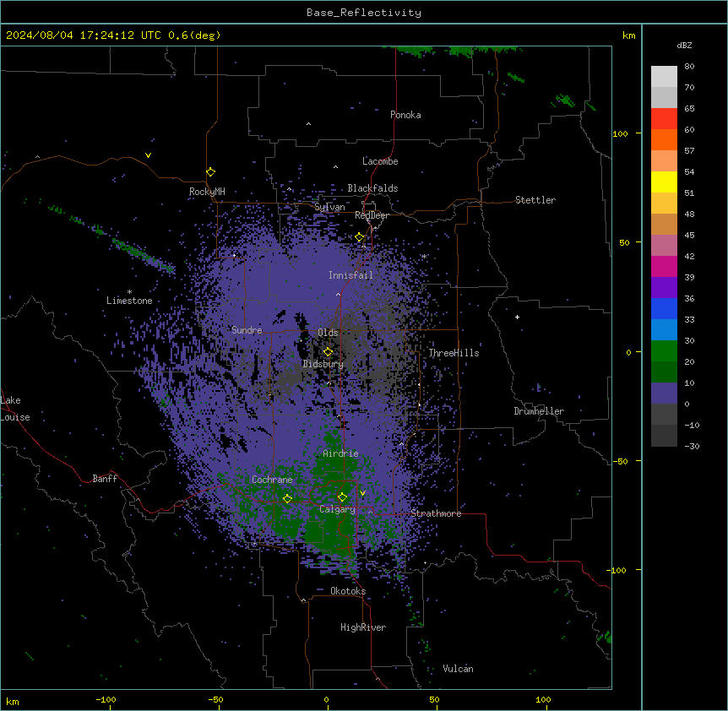This screenshot has width=728, height=711.
Task: Click the -100 tick on the bottom horizontal axis
Action: pos(106,700)
